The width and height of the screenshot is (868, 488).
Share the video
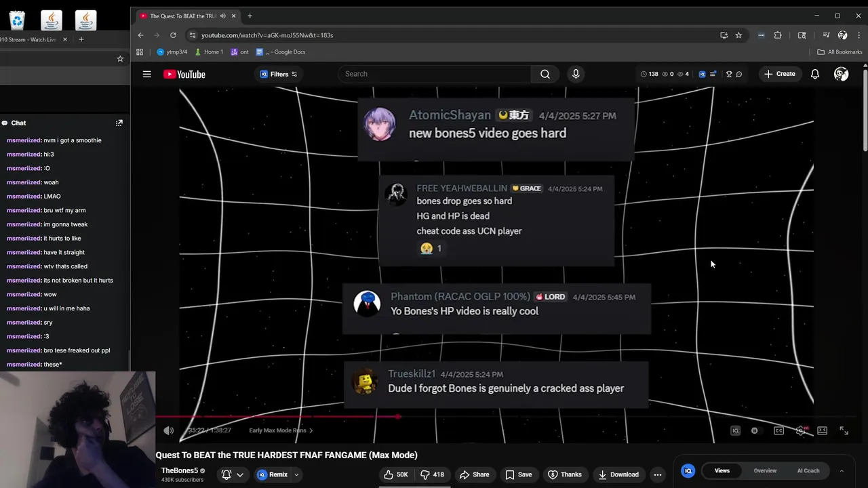[474, 474]
